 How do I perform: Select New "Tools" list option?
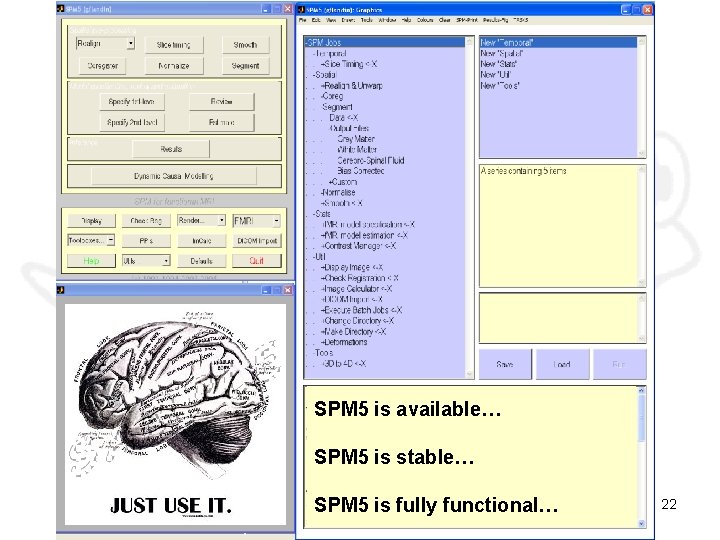click(x=500, y=86)
